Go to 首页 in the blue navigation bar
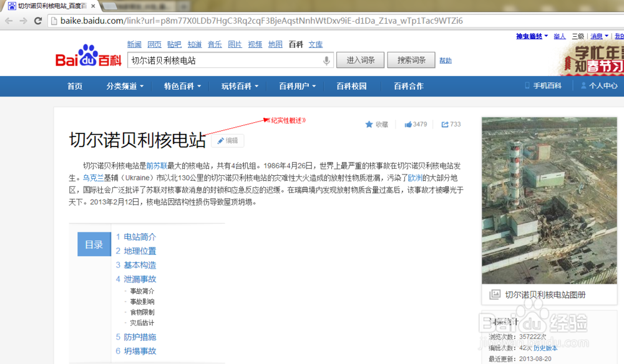The height and width of the screenshot is (364, 624). tap(75, 86)
